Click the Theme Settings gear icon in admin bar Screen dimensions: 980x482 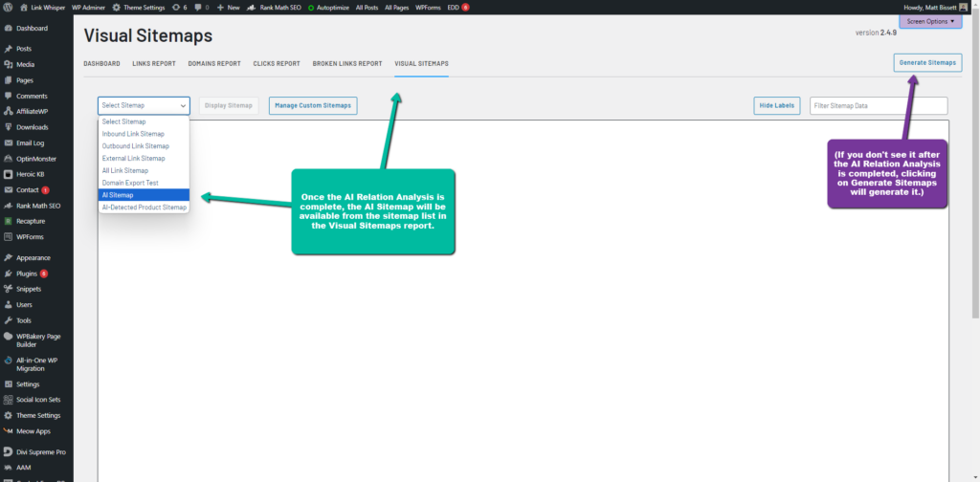(x=116, y=8)
